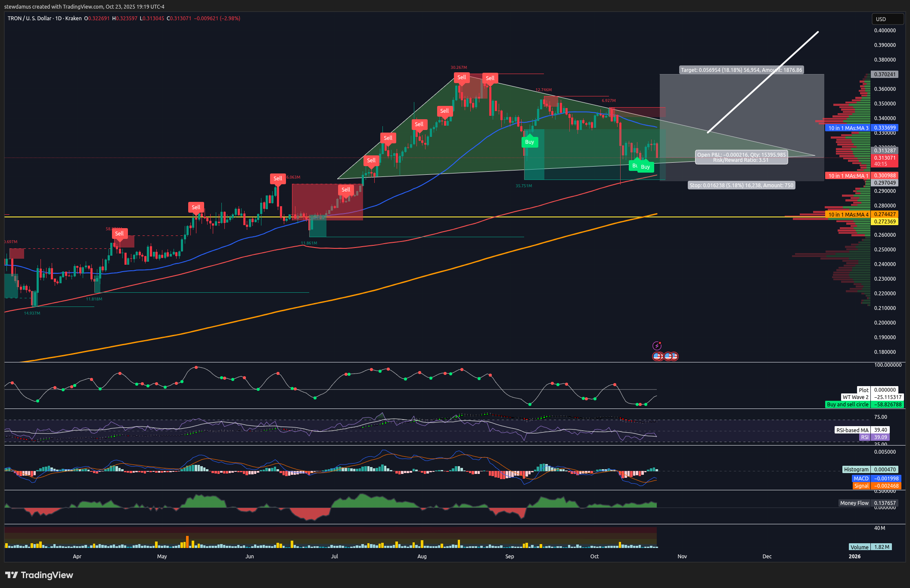910x588 pixels.
Task: Click the Stop label of the long position
Action: tap(741, 186)
